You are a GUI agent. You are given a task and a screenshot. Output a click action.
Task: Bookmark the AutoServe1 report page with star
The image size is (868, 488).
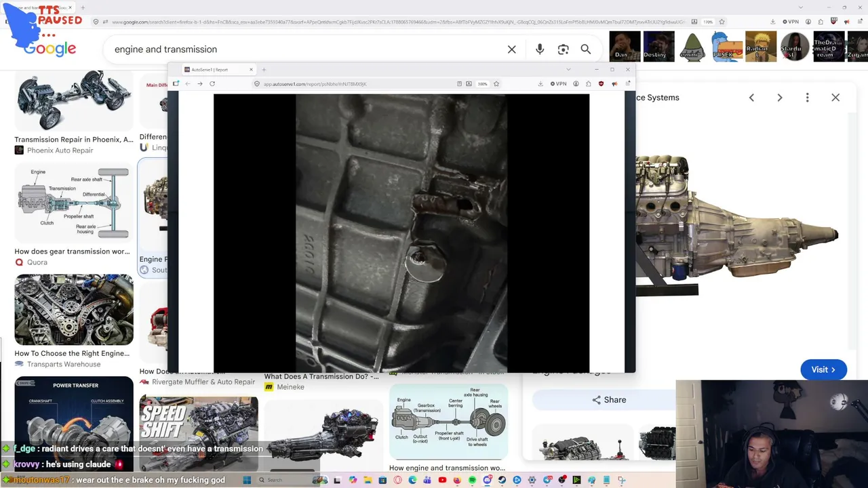[496, 84]
